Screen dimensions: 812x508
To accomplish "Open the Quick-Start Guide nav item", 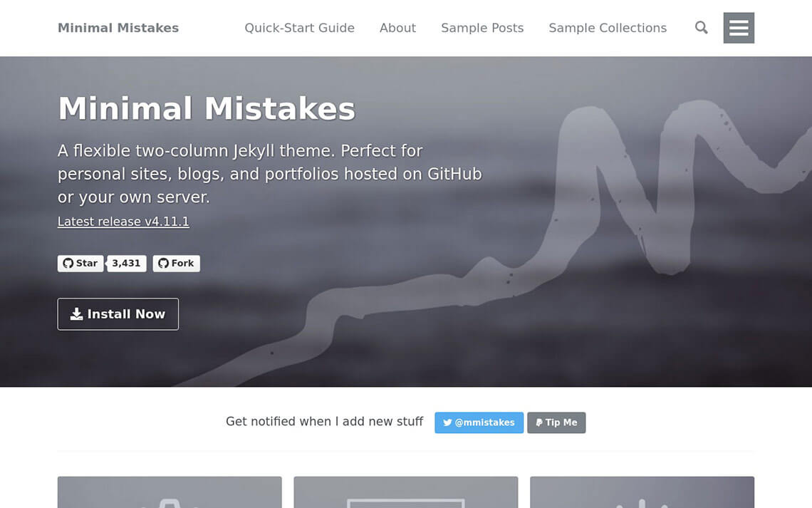I will click(299, 28).
